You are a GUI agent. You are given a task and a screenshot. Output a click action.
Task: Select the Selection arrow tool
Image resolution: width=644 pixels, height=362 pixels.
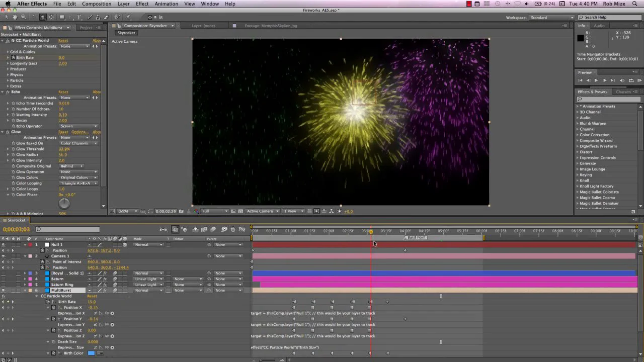[x=7, y=17]
